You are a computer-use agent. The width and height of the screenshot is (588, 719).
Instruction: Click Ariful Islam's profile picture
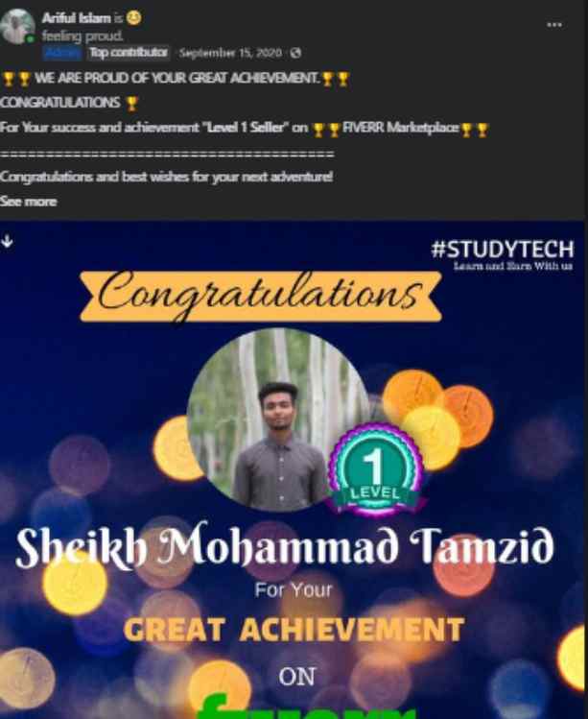coord(18,27)
